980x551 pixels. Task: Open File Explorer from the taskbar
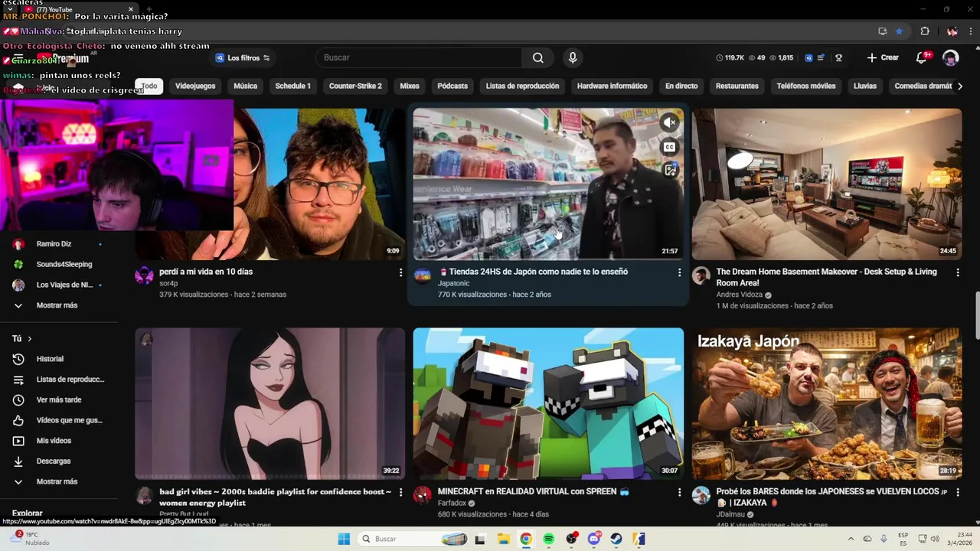point(503,539)
